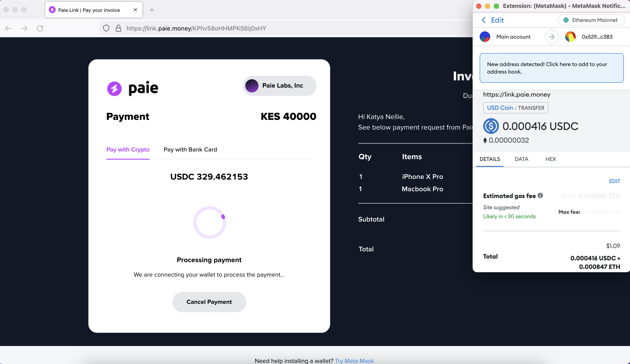Image resolution: width=630 pixels, height=364 pixels.
Task: Click the Paie tab favicon
Action: 52,10
